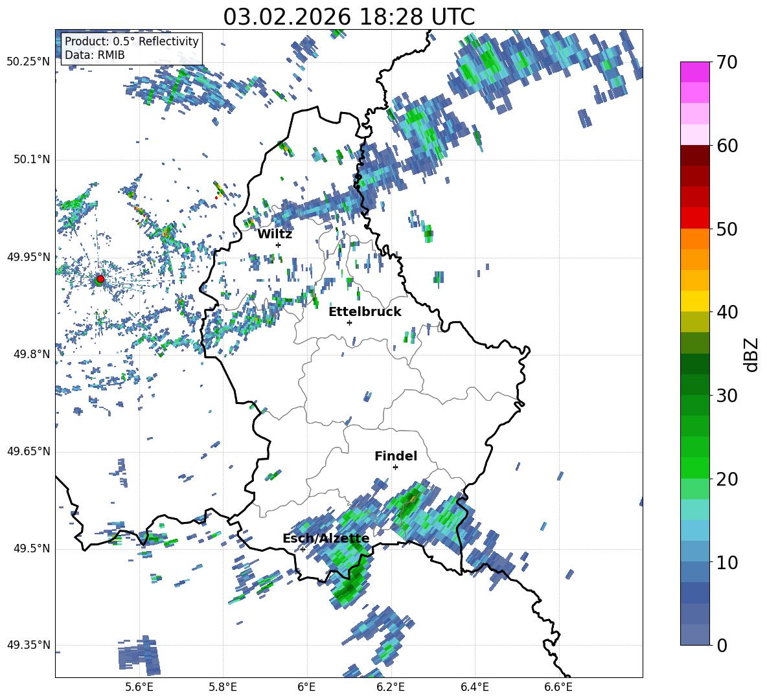Image resolution: width=767 pixels, height=700 pixels.
Task: Click the 40 value on the colorbar
Action: pyautogui.click(x=727, y=312)
